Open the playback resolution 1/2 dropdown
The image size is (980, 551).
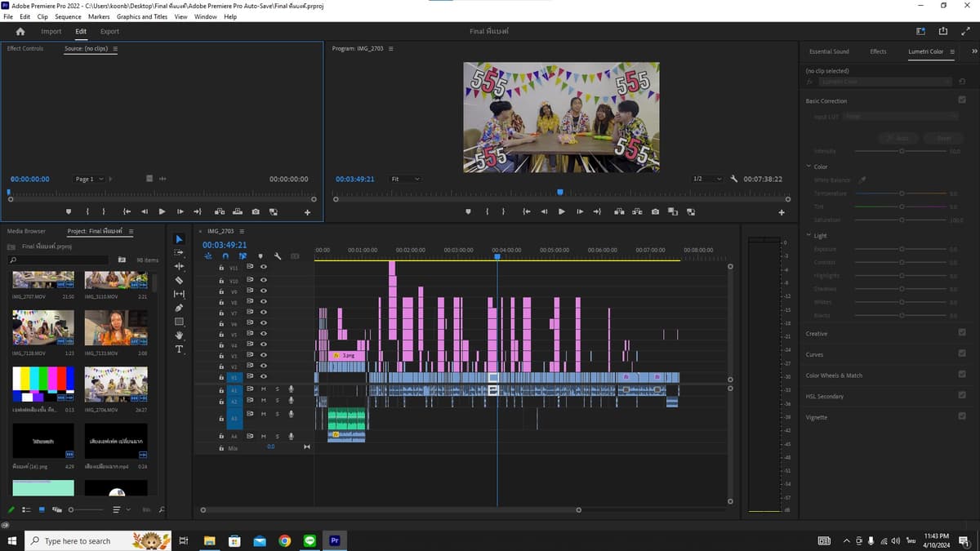point(707,179)
